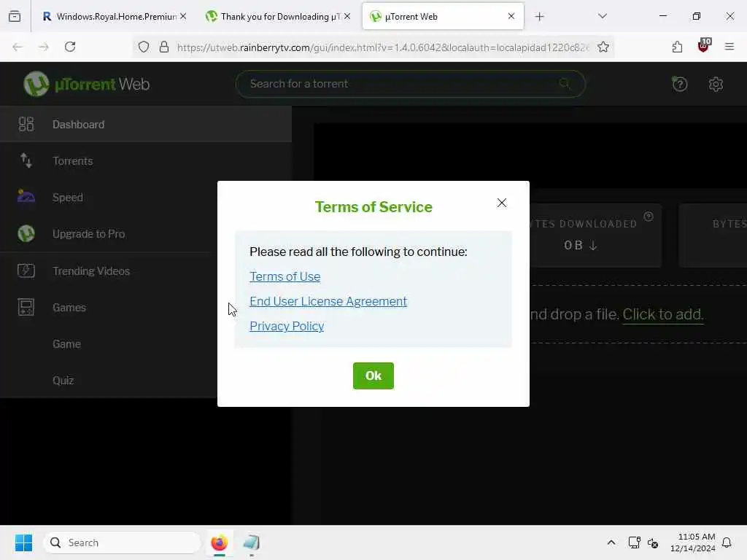Viewport: 747px width, 560px height.
Task: Click the site security padlock icon
Action: click(x=164, y=47)
